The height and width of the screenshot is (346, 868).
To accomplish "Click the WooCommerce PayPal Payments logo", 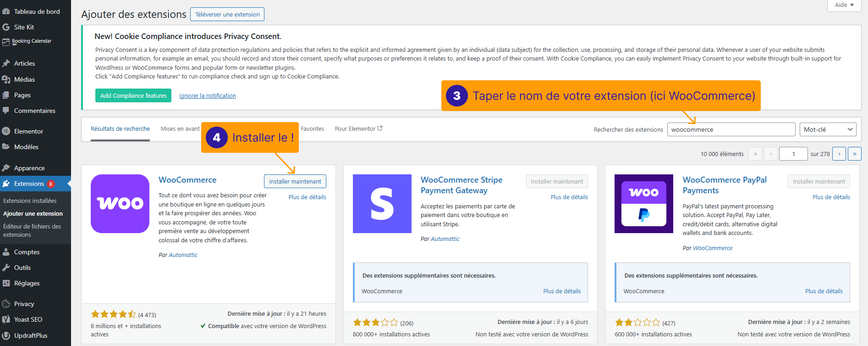I will pyautogui.click(x=644, y=204).
